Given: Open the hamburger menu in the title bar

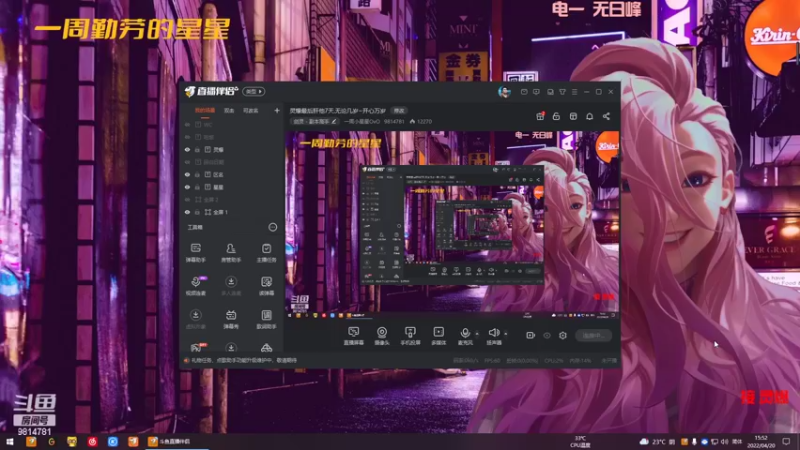Looking at the screenshot, I should (574, 92).
